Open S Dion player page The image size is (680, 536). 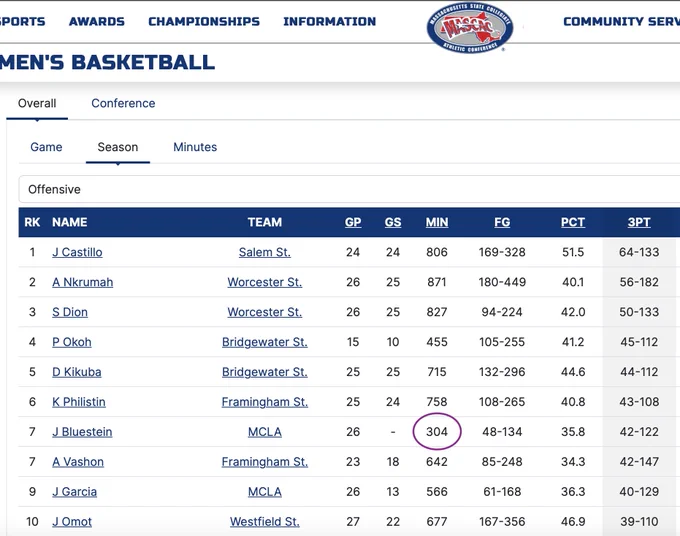click(x=70, y=312)
